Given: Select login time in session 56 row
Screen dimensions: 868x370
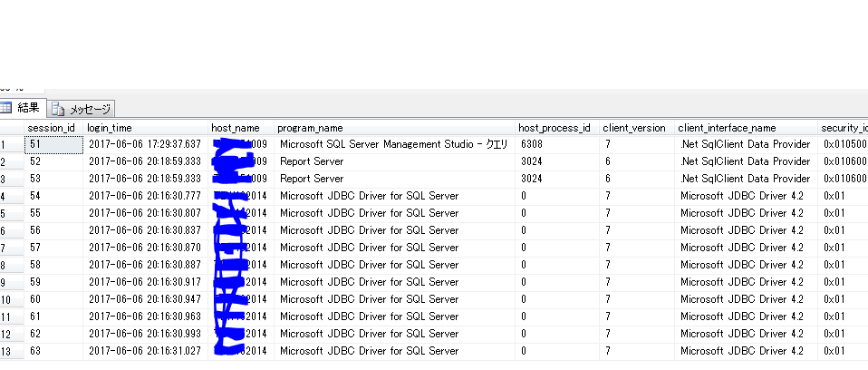Looking at the screenshot, I should 146,230.
